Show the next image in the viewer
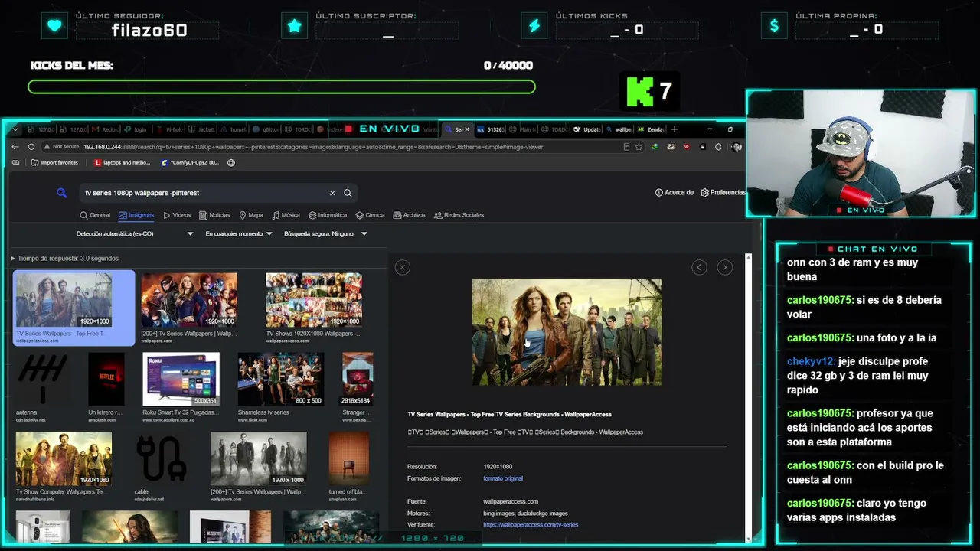 pyautogui.click(x=724, y=267)
